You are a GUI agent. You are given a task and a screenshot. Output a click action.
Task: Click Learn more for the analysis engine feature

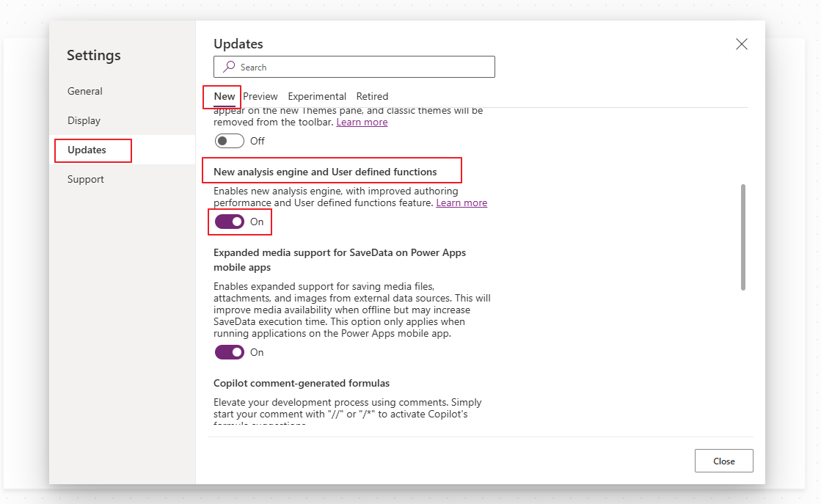tap(461, 202)
